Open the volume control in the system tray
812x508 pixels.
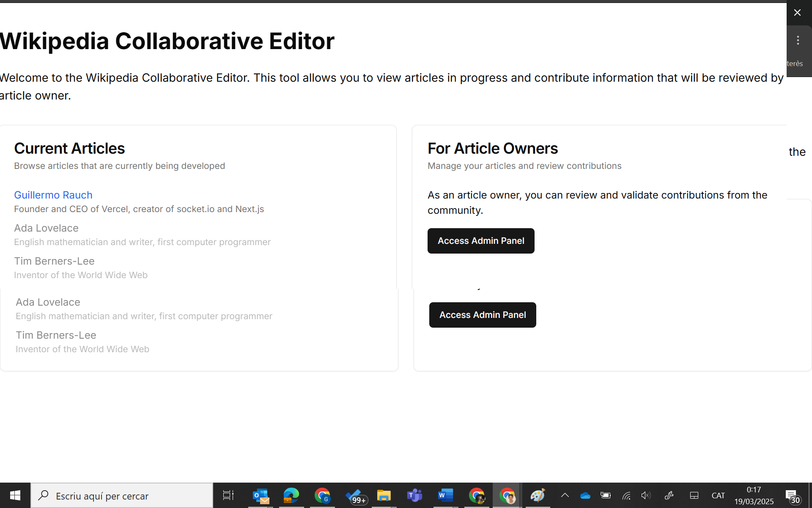(x=646, y=495)
